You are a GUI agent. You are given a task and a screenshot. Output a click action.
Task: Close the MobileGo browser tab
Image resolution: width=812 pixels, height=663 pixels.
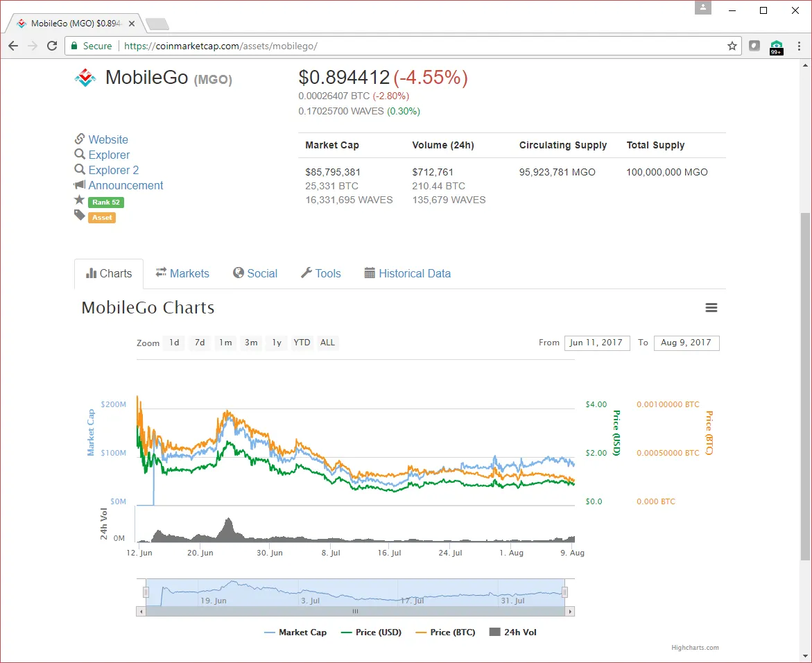132,24
